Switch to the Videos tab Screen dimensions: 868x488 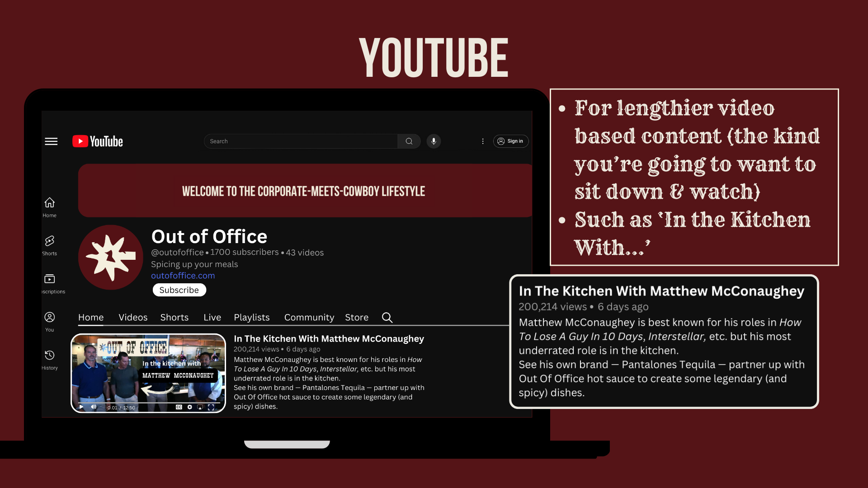pos(133,317)
